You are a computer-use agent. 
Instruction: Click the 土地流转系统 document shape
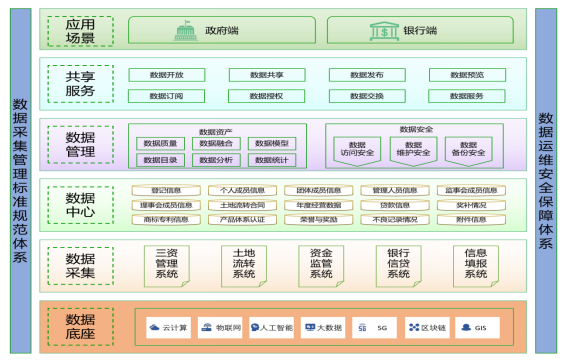point(244,266)
